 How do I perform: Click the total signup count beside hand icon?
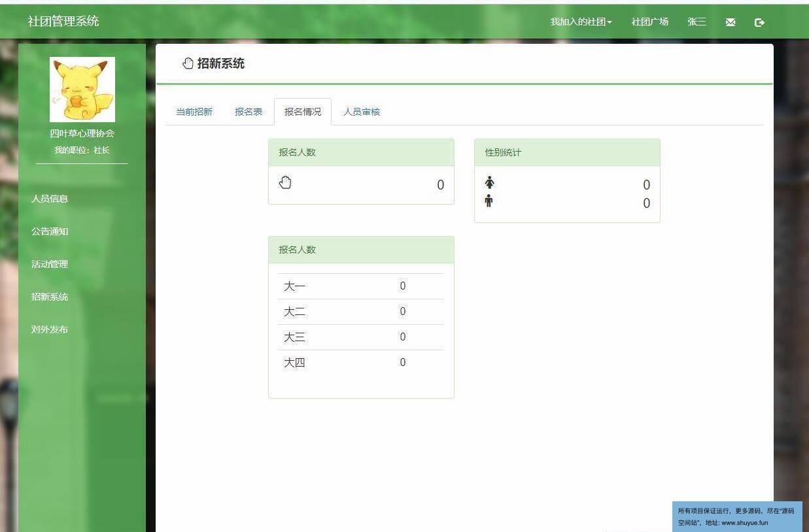pyautogui.click(x=440, y=185)
